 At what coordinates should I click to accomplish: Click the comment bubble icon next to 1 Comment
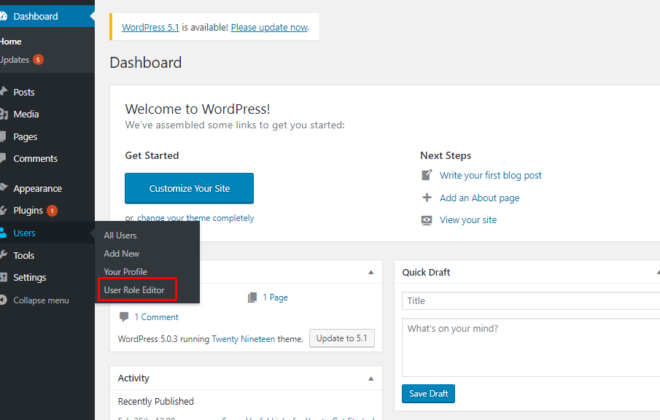(124, 317)
